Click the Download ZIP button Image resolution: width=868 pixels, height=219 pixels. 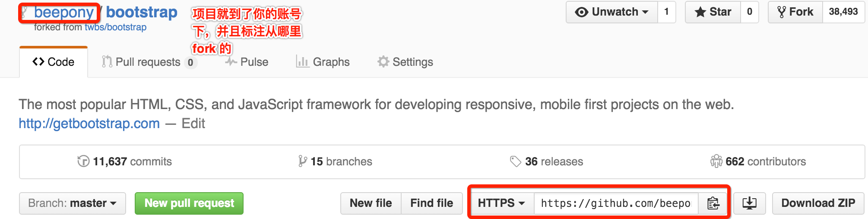[818, 203]
